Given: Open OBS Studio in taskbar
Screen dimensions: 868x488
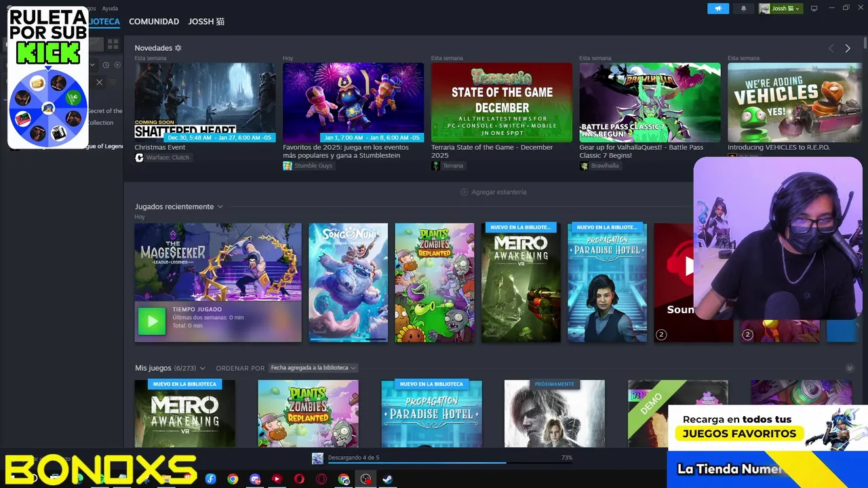Looking at the screenshot, I should pos(366,479).
